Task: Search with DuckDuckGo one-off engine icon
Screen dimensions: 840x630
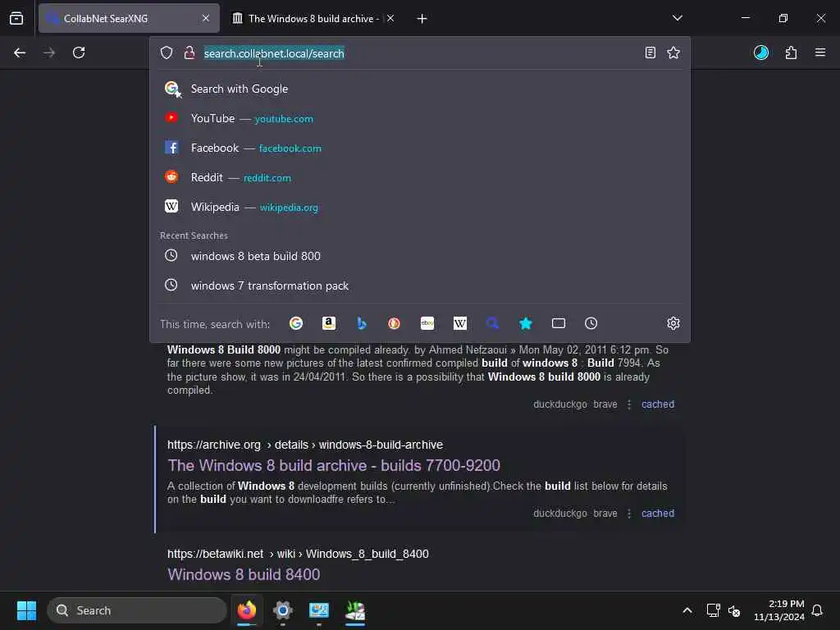Action: pos(395,323)
